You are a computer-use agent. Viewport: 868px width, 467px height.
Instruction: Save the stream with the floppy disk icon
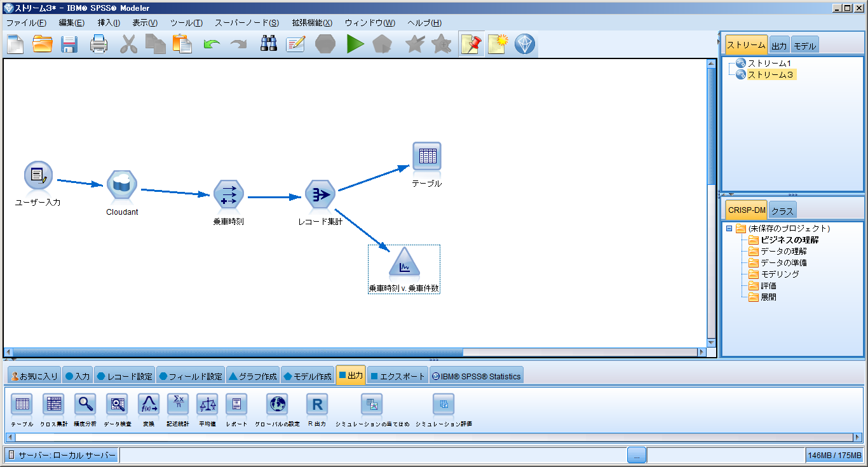click(69, 44)
